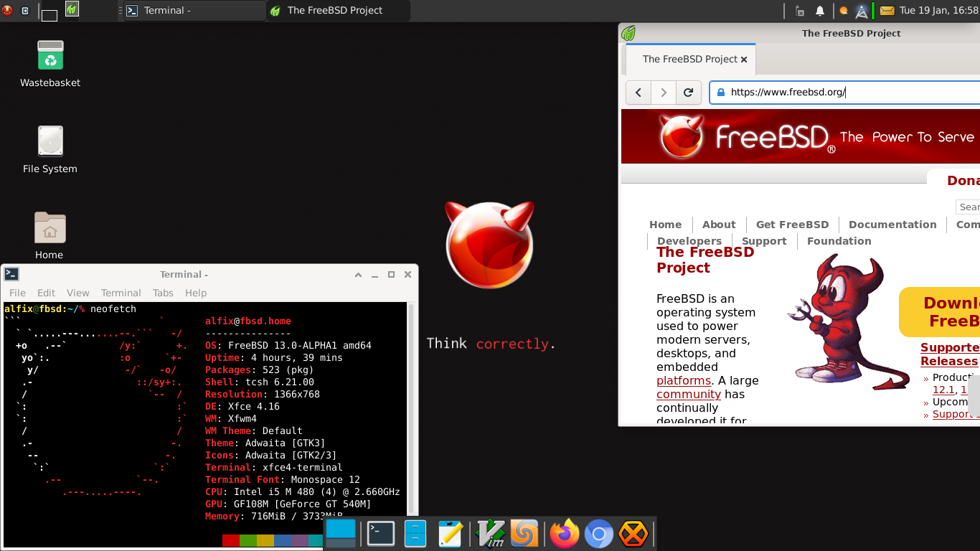The height and width of the screenshot is (551, 980).
Task: Go back in browser history
Action: click(638, 92)
